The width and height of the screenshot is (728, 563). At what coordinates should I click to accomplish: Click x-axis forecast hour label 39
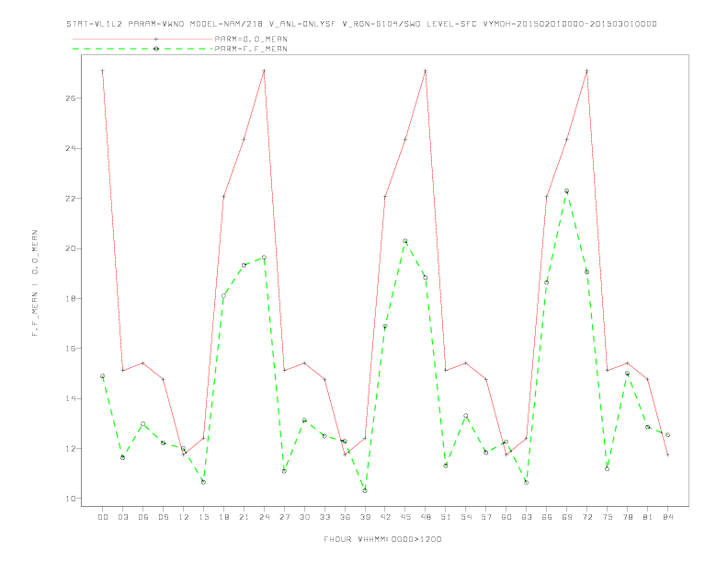[x=365, y=517]
